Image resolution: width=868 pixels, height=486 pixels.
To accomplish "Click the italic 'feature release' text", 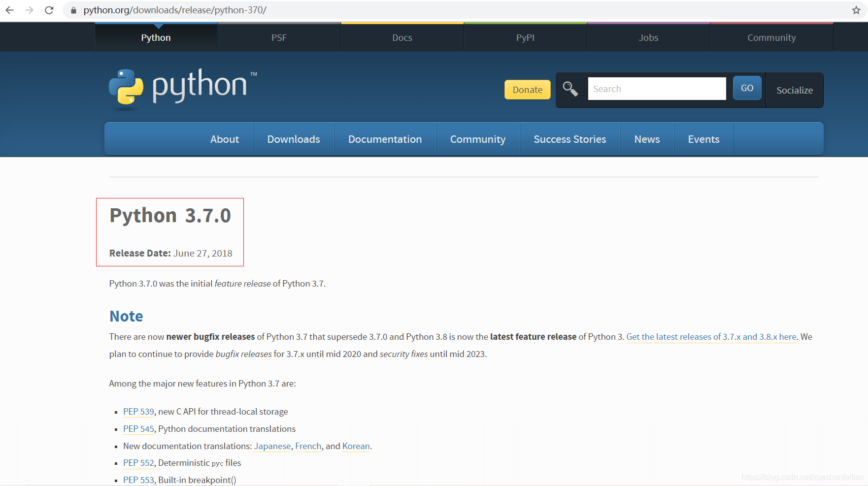I will [243, 284].
